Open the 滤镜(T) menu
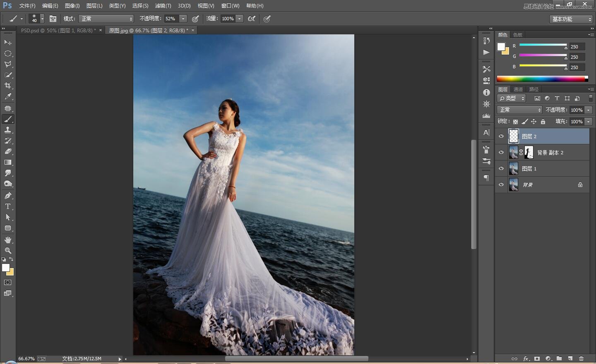Image resolution: width=596 pixels, height=364 pixels. pyautogui.click(x=163, y=6)
